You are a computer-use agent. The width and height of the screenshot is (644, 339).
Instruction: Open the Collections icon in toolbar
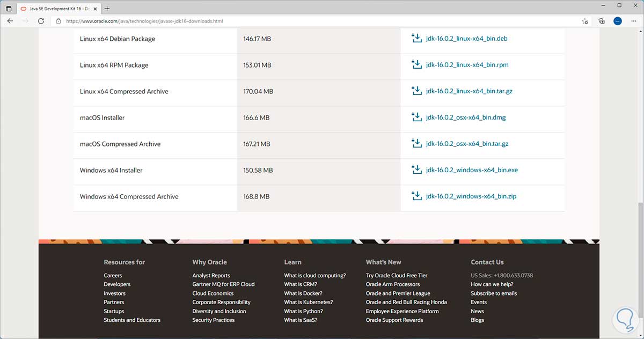click(x=602, y=21)
